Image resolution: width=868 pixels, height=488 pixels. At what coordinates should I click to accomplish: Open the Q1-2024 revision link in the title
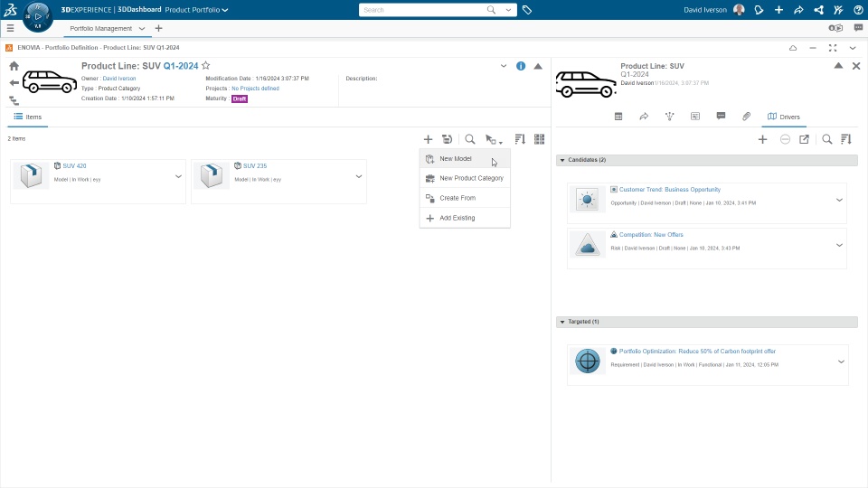[x=181, y=66]
